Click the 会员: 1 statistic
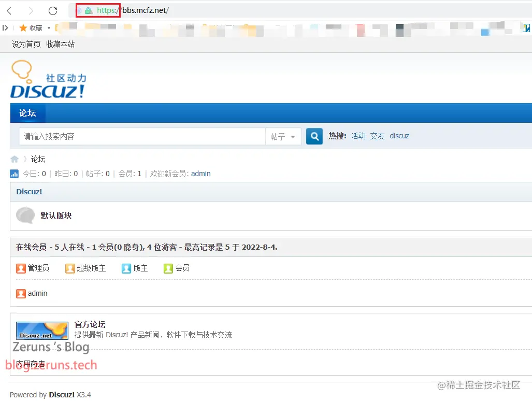This screenshot has height=402, width=532. (130, 174)
